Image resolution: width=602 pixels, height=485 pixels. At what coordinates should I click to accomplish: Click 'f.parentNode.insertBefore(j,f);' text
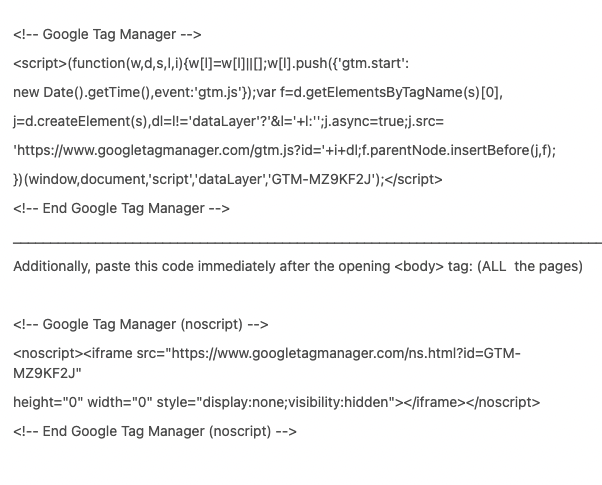[x=459, y=151]
